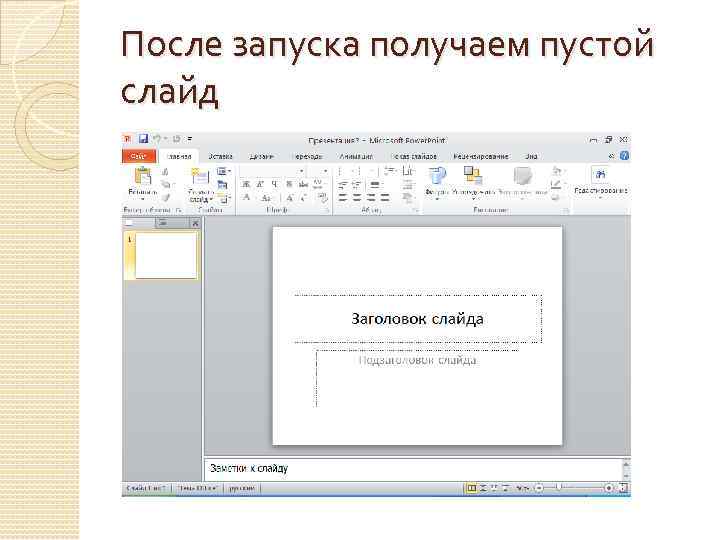Open the font name combo box
This screenshot has height=540, width=720.
click(273, 171)
